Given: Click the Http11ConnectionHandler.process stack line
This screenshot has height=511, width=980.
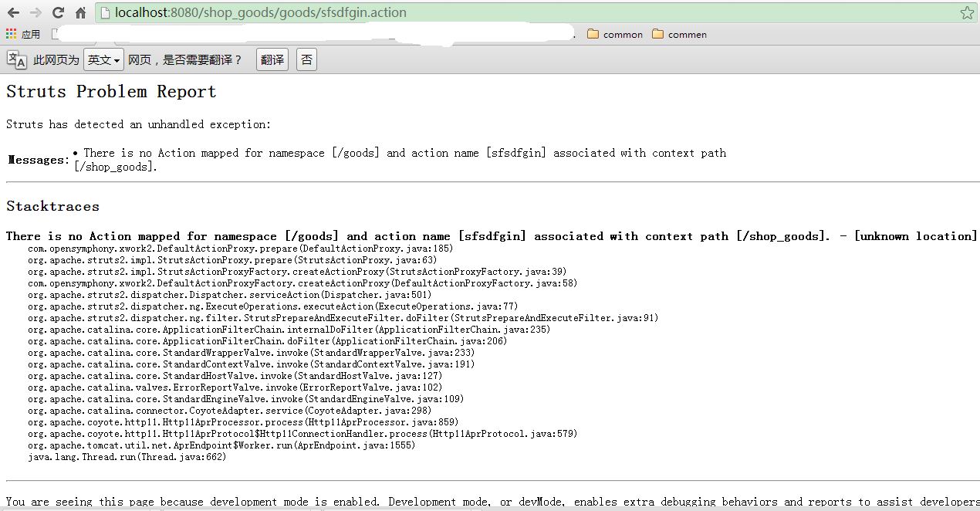Looking at the screenshot, I should pyautogui.click(x=302, y=434).
